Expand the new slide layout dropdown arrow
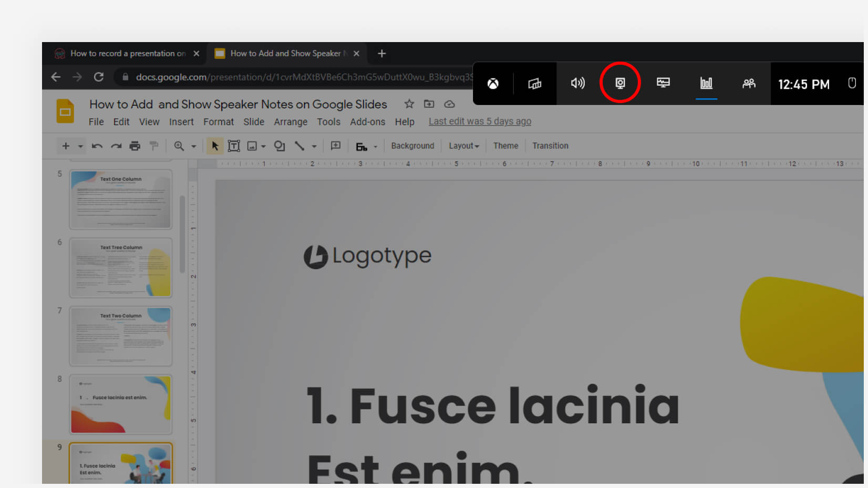This screenshot has height=488, width=868. [x=80, y=146]
